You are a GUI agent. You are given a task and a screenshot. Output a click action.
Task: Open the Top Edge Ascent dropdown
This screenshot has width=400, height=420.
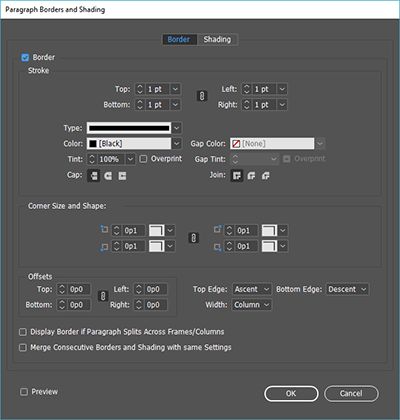point(252,289)
